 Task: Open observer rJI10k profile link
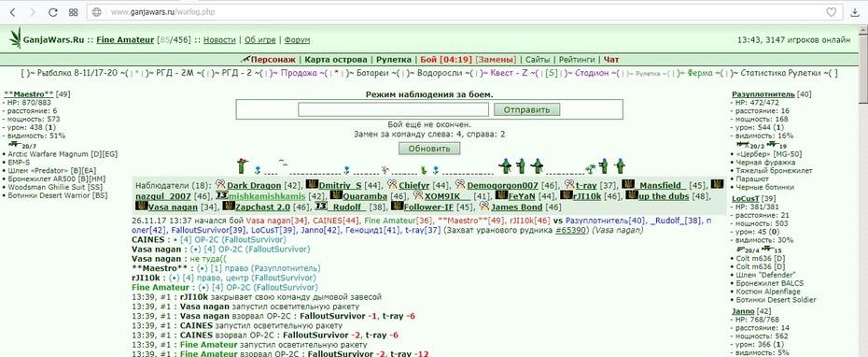tap(588, 197)
